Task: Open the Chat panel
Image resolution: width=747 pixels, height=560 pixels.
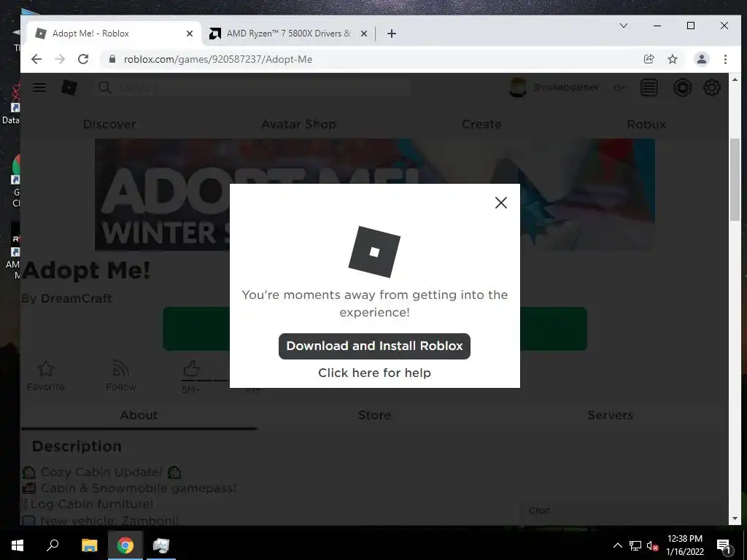Action: (x=624, y=511)
